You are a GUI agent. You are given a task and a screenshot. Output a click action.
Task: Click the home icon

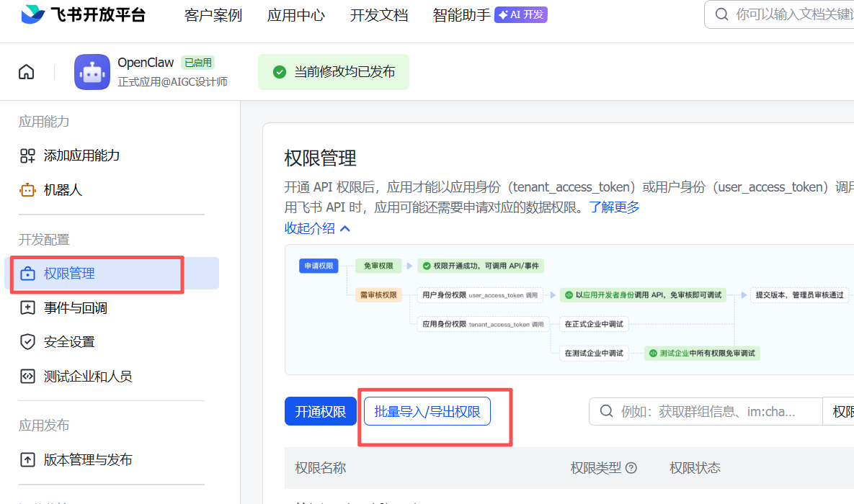tap(27, 72)
